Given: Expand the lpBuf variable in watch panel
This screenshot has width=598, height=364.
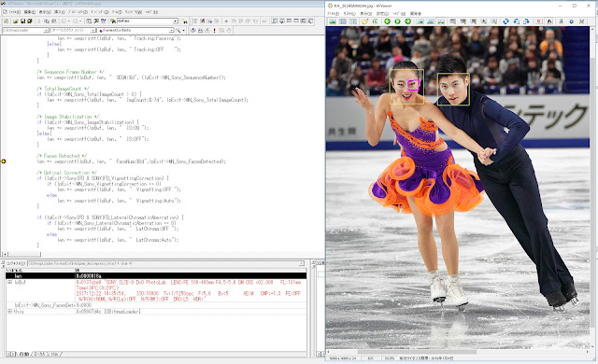Looking at the screenshot, I should (x=10, y=282).
